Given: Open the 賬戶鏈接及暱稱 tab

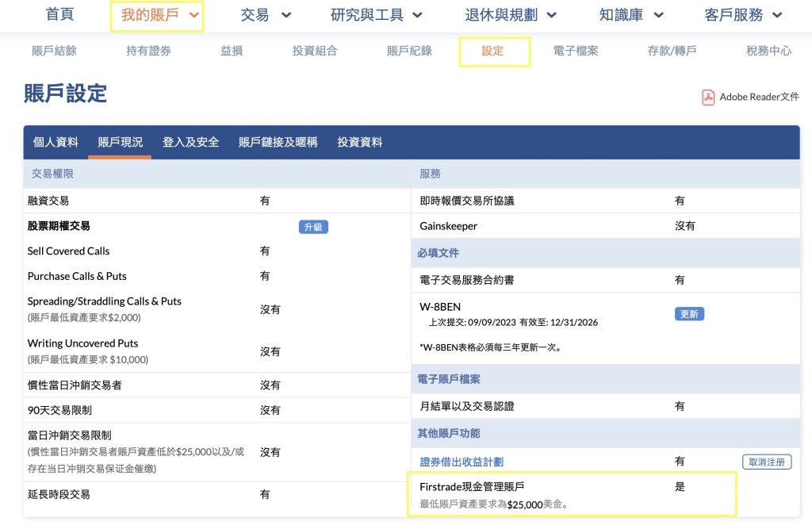Looking at the screenshot, I should pyautogui.click(x=278, y=142).
